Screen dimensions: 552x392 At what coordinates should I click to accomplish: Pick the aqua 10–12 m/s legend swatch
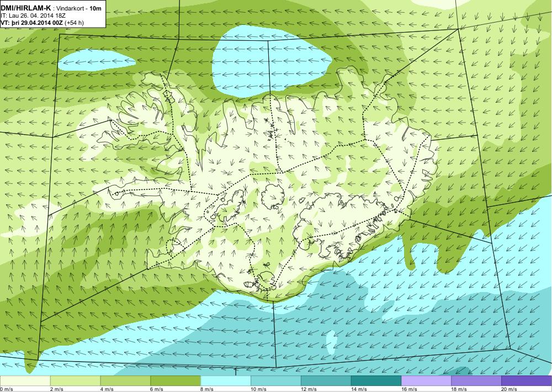pos(276,381)
